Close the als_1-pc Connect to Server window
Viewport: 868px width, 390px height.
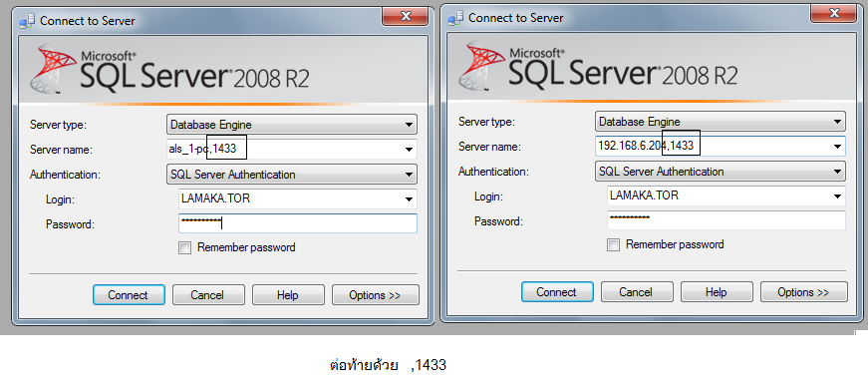click(406, 17)
